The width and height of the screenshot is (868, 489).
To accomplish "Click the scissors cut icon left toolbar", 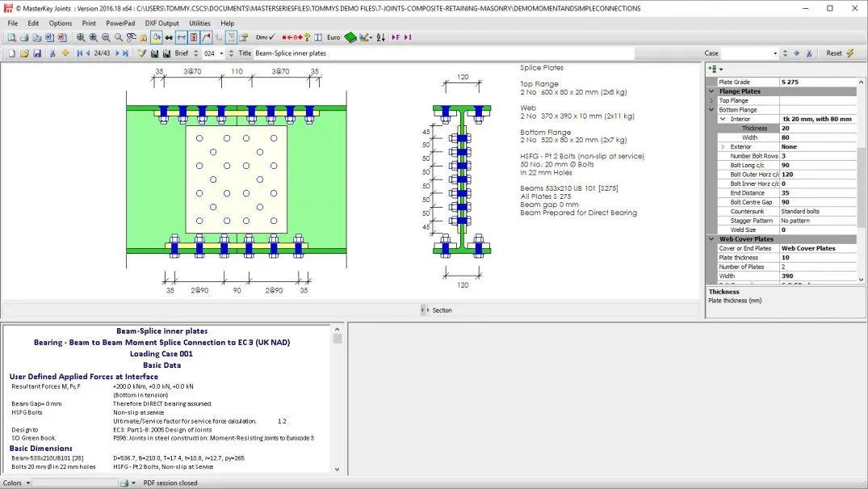I will tap(52, 53).
